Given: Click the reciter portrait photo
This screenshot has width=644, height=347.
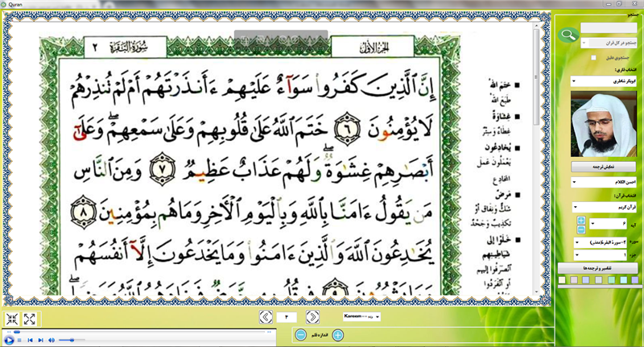Looking at the screenshot, I should [x=603, y=124].
